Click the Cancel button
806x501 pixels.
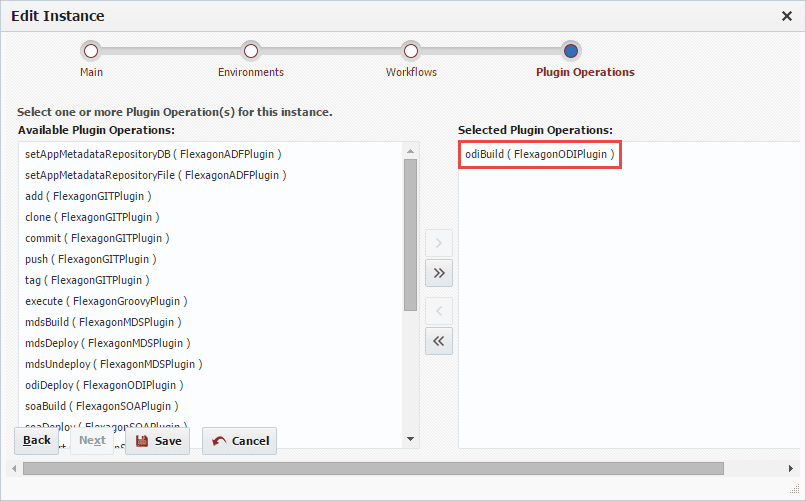pos(240,441)
